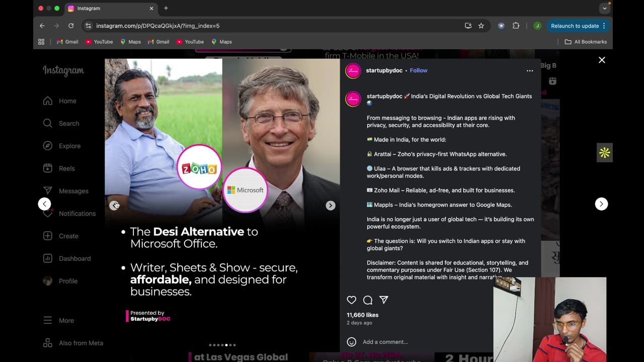Go to previous post arrow

tap(45, 204)
